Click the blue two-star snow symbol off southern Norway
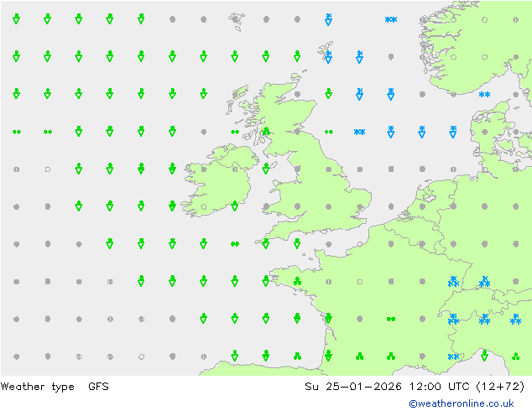 pyautogui.click(x=484, y=94)
